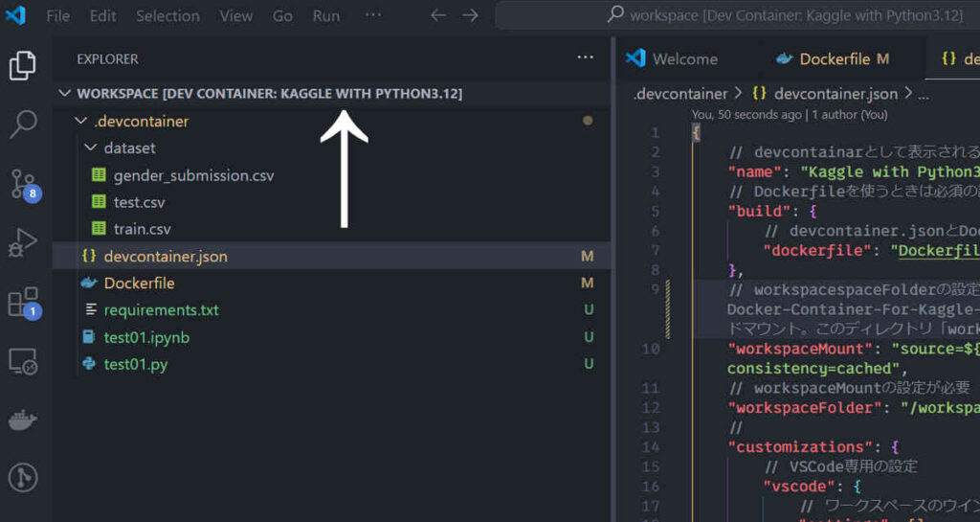Viewport: 980px width, 522px height.
Task: Switch to the Dockerfile editor tab
Action: [834, 58]
